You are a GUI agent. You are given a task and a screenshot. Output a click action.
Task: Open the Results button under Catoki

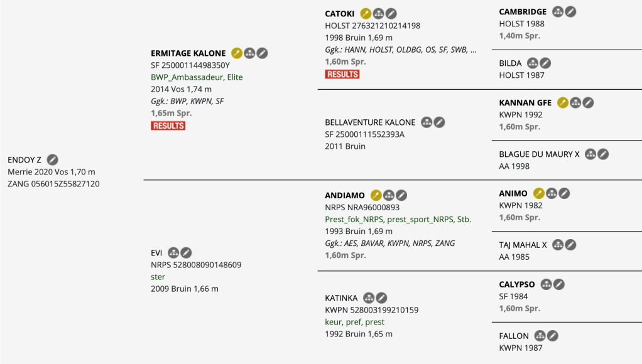point(342,74)
